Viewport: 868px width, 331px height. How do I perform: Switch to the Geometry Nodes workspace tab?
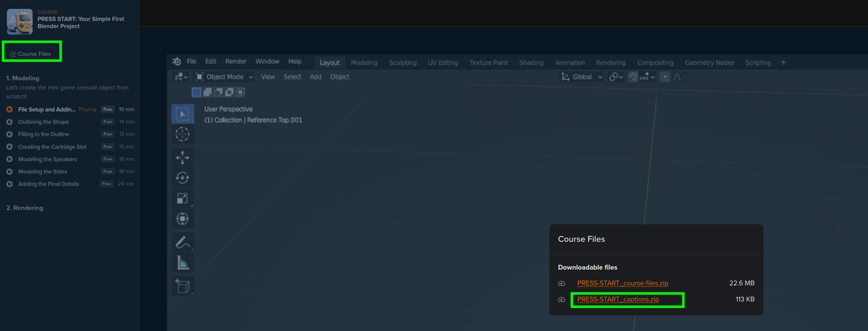click(709, 62)
